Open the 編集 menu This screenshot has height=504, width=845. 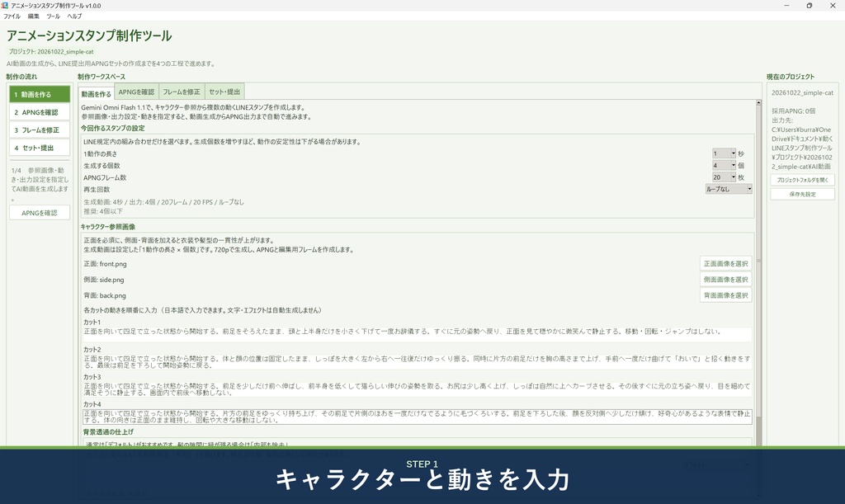(x=33, y=16)
